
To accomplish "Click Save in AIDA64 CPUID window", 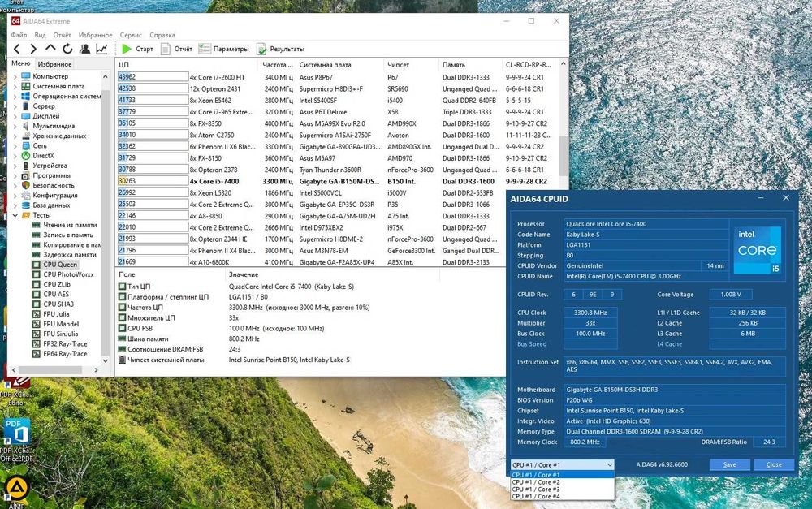I will (x=729, y=464).
